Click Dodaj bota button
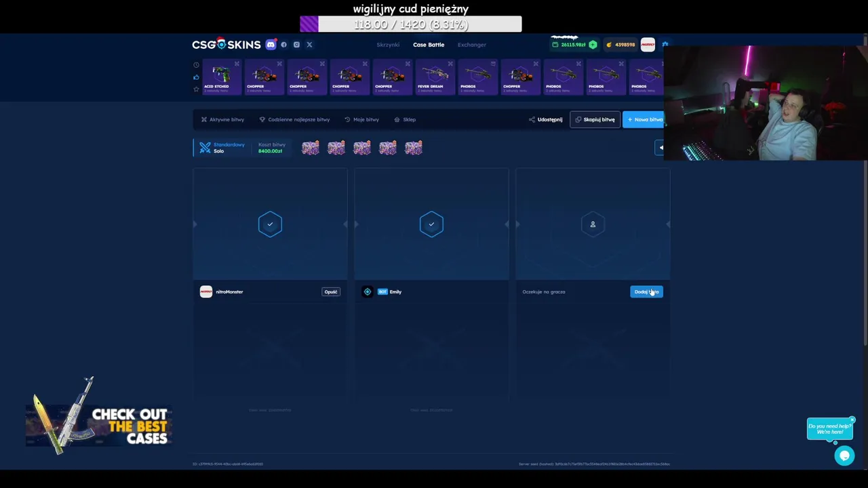 point(646,291)
